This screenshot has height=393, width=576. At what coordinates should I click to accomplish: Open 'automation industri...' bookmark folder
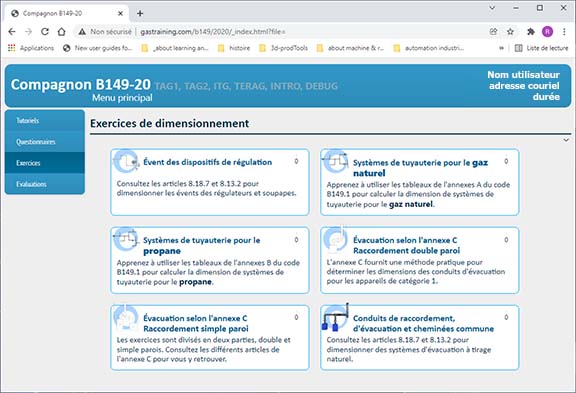click(428, 48)
